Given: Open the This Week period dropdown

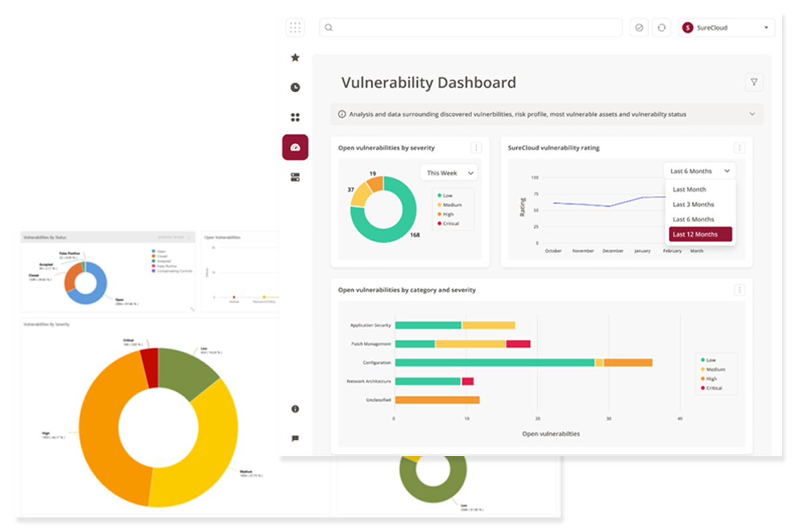Looking at the screenshot, I should 450,173.
